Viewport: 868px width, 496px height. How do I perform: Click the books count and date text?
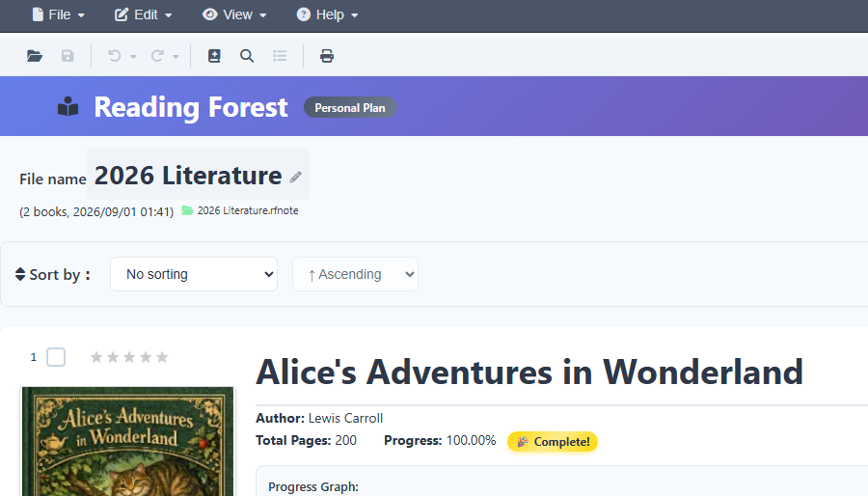click(96, 212)
